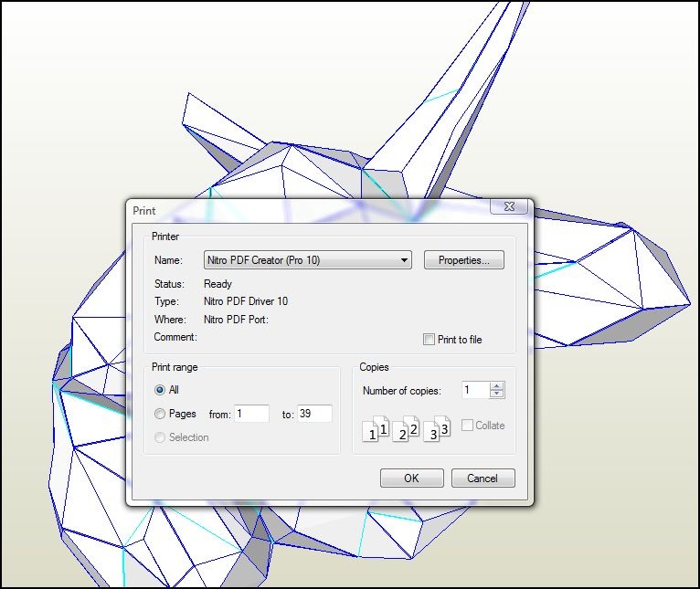This screenshot has width=700, height=589.
Task: Click the 'Print' dialog title
Action: (x=144, y=211)
